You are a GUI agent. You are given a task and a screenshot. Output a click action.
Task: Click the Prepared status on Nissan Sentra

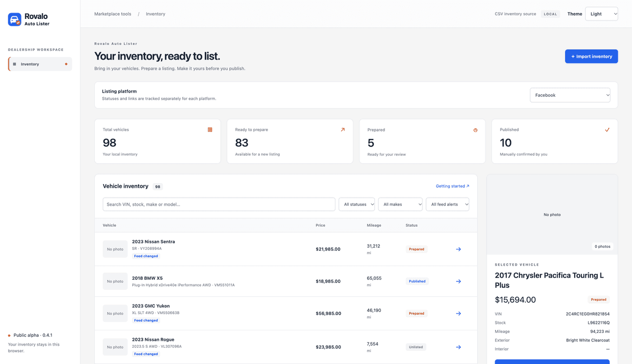pyautogui.click(x=417, y=249)
